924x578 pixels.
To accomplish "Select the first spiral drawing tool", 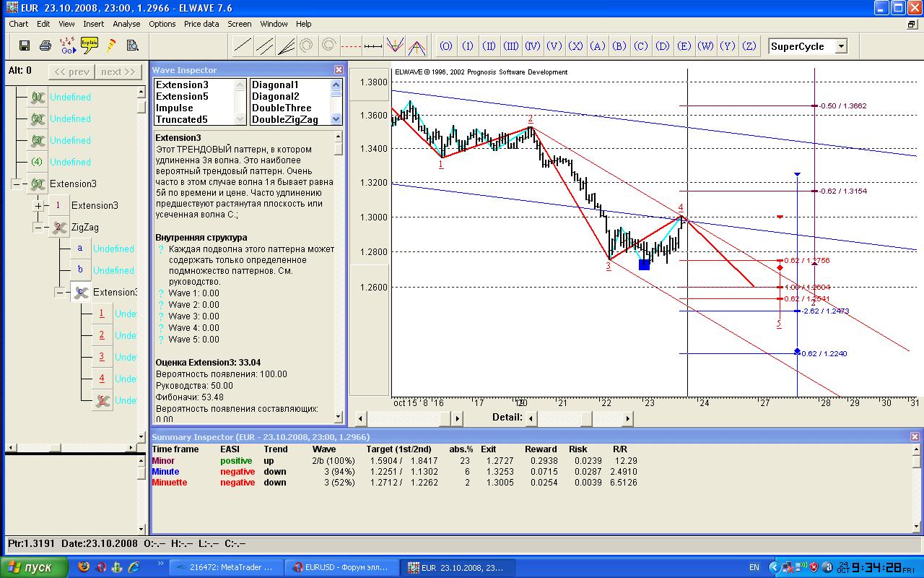I will pos(307,46).
